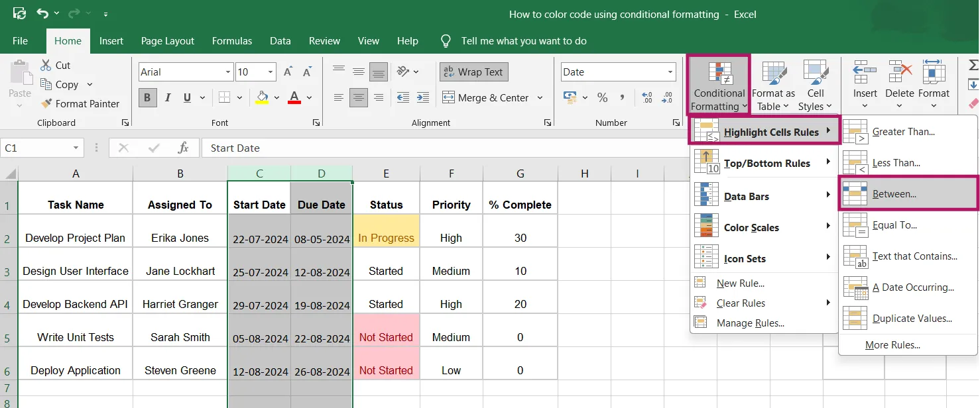Screen dimensions: 980x408
Task: Open the Arial font name dropdown
Action: coord(228,72)
